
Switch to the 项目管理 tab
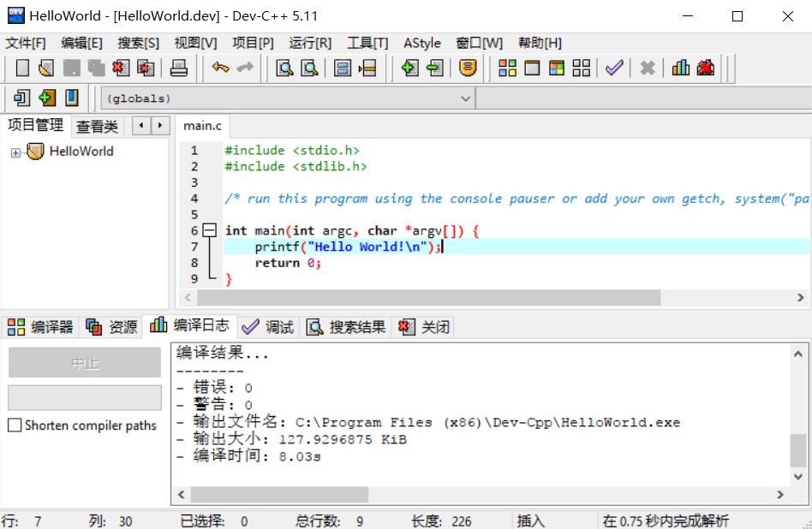35,125
